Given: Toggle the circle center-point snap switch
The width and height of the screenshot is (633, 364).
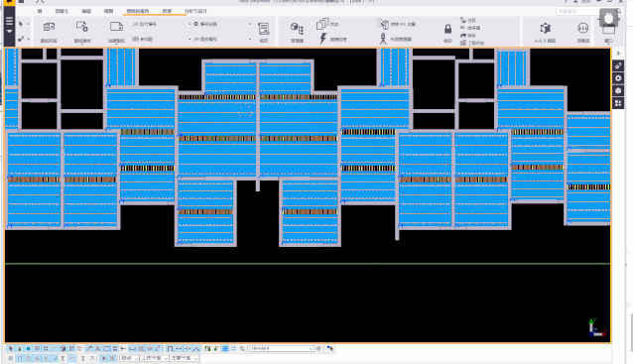Looking at the screenshot, I should (28, 358).
